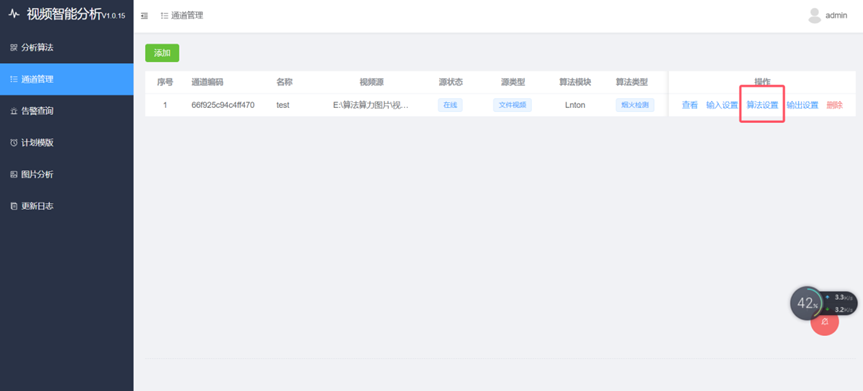Click the 文件视频 source type tag
The image size is (863, 391).
coord(512,105)
